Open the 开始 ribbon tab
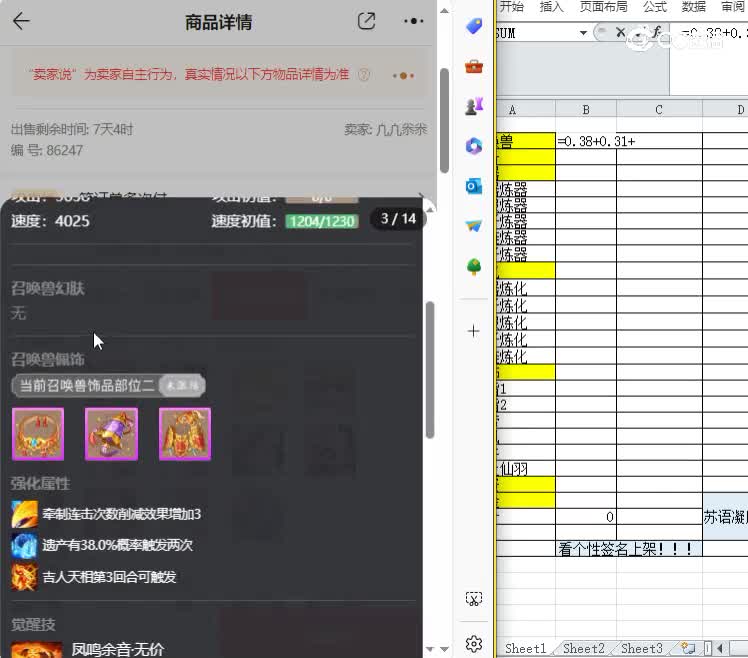 (511, 7)
